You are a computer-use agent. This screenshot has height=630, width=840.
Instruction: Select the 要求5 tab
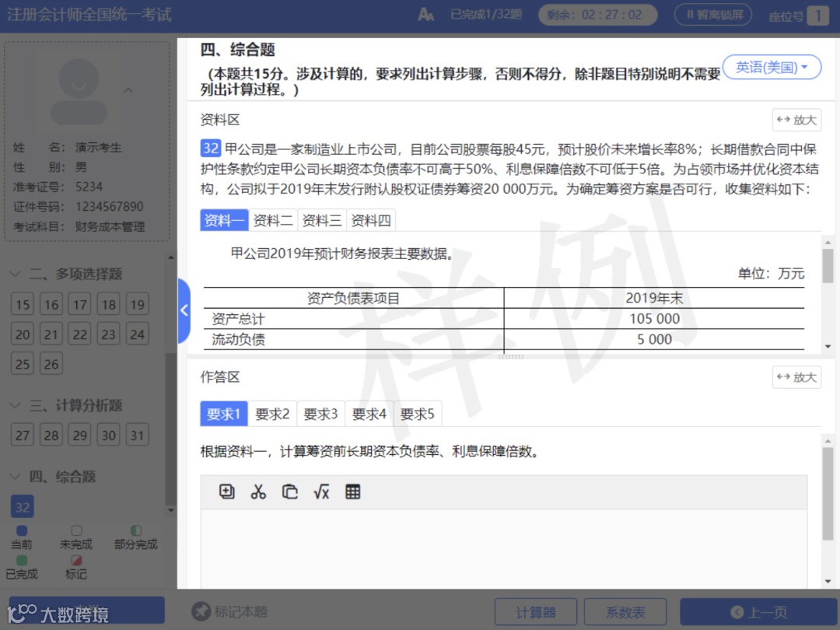[418, 414]
